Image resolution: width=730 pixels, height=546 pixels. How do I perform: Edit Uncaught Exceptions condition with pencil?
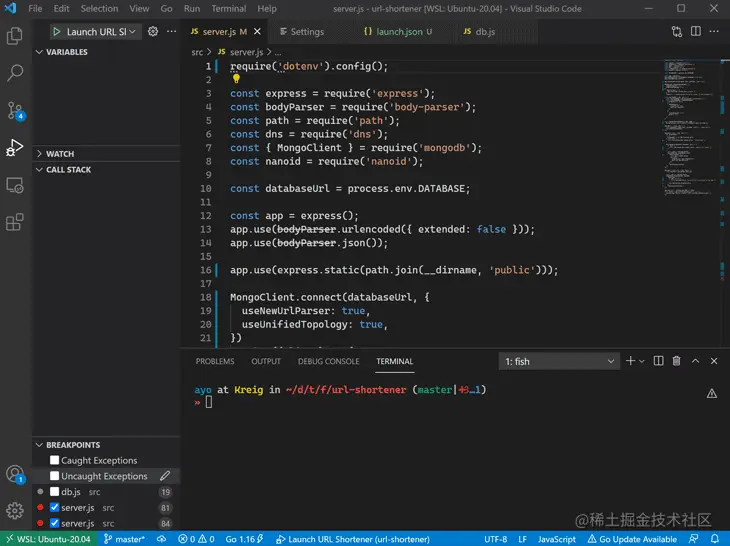tap(165, 476)
